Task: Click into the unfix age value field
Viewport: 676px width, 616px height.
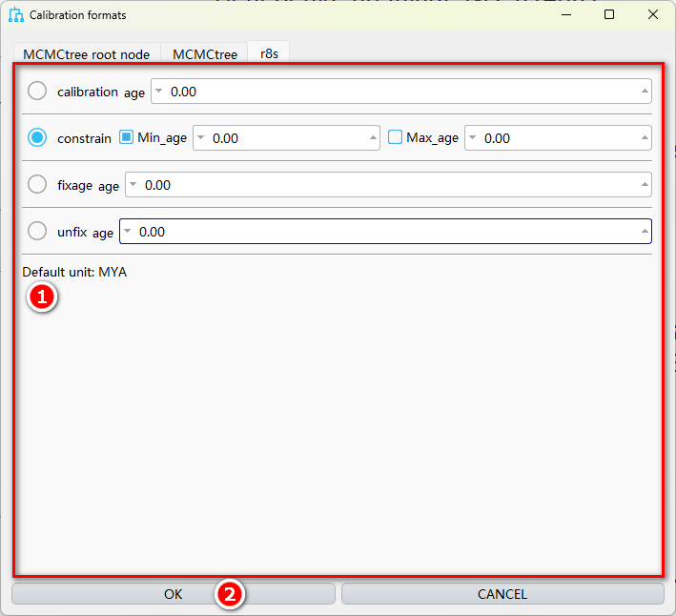Action: 381,232
